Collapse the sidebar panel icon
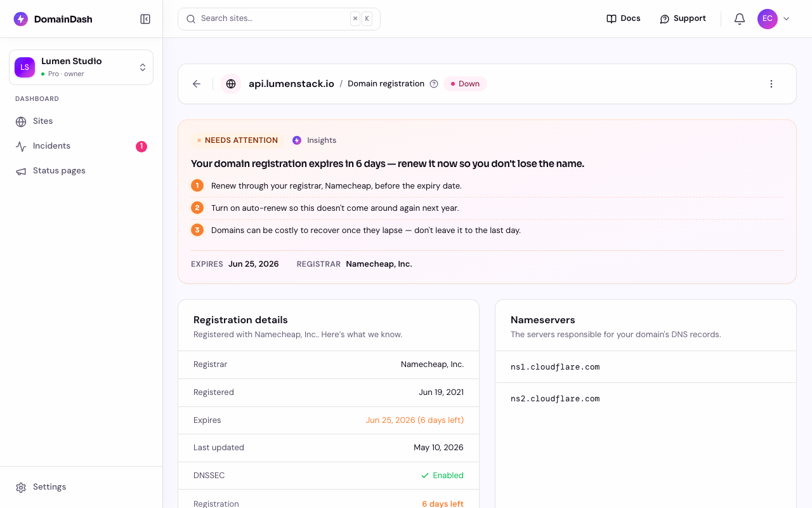The width and height of the screenshot is (812, 508). [x=145, y=19]
